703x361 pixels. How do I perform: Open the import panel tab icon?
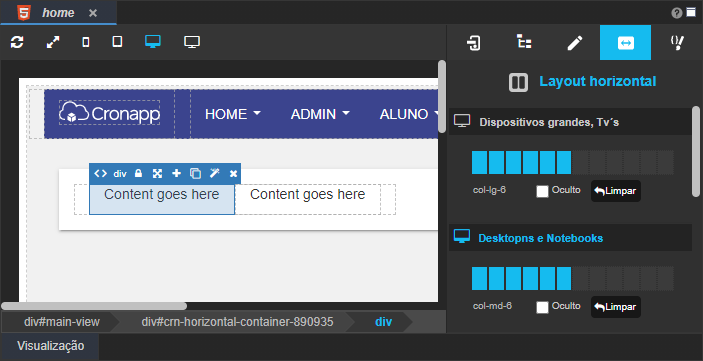pyautogui.click(x=473, y=43)
